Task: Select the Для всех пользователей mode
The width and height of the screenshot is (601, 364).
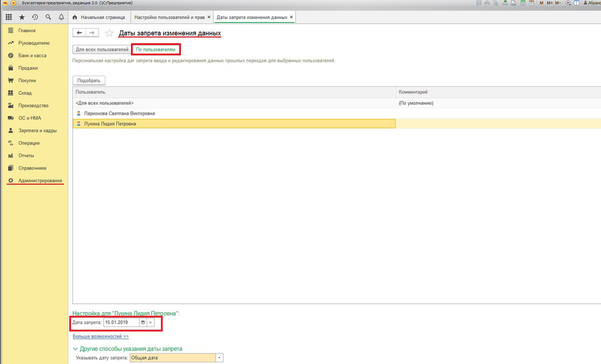Action: point(102,50)
